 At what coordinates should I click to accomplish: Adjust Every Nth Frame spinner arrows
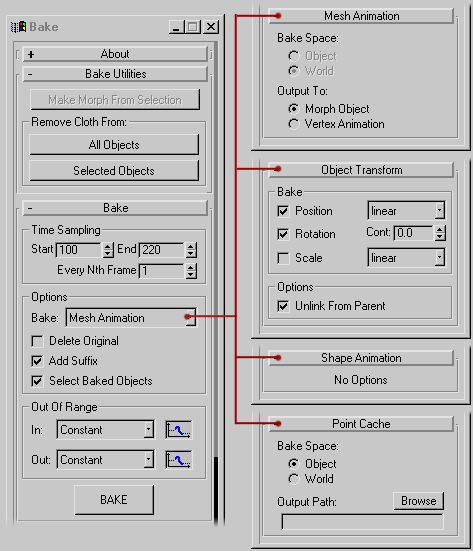191,271
